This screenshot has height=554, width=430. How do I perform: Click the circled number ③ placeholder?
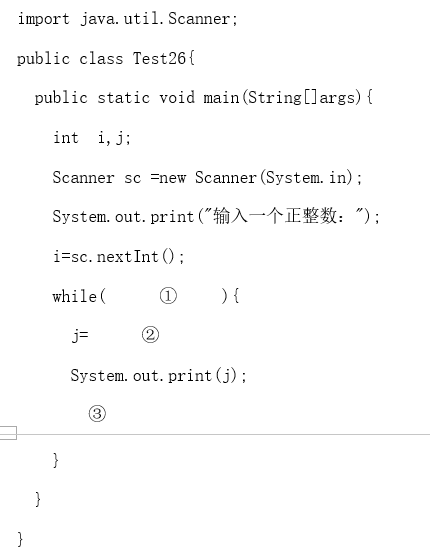point(97,414)
